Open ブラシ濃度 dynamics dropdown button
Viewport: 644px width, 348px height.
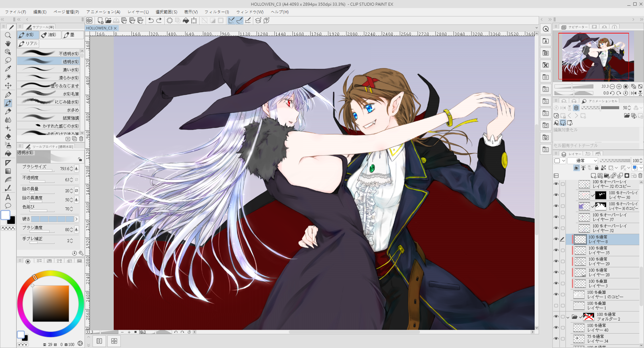coord(76,229)
